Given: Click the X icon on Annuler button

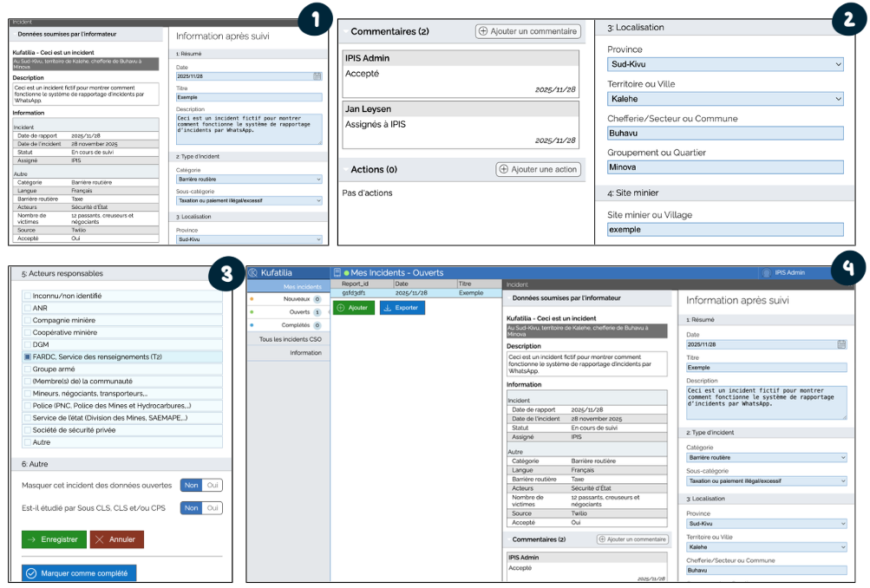Looking at the screenshot, I should click(98, 539).
